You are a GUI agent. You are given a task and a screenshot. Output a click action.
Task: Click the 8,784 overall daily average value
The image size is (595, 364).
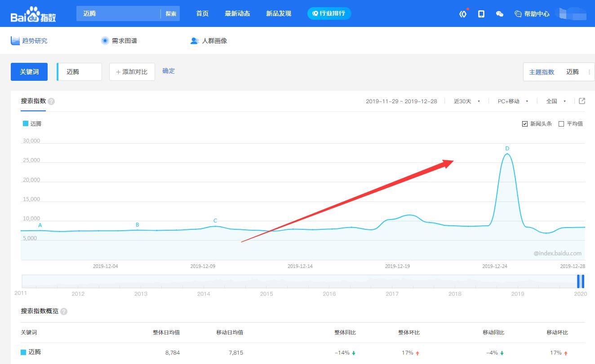point(173,353)
